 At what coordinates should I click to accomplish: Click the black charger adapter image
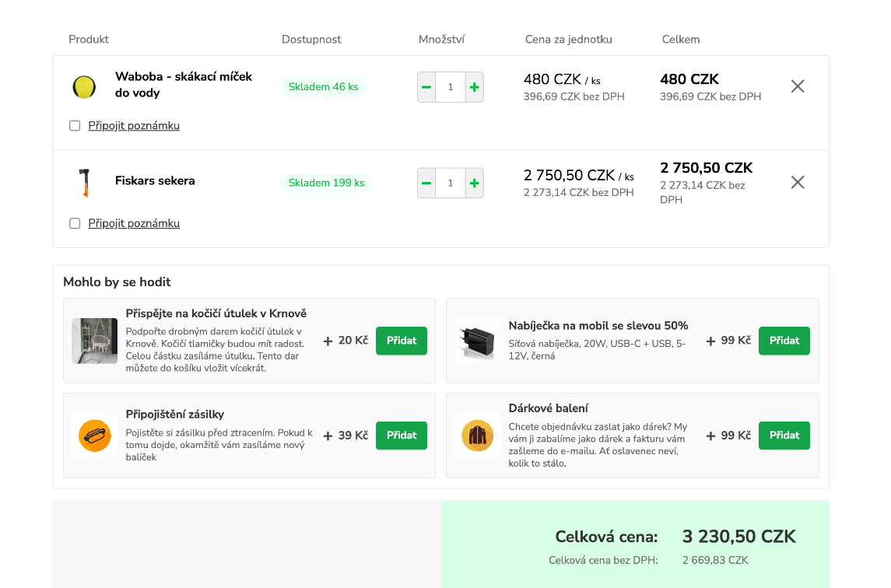[x=477, y=341]
